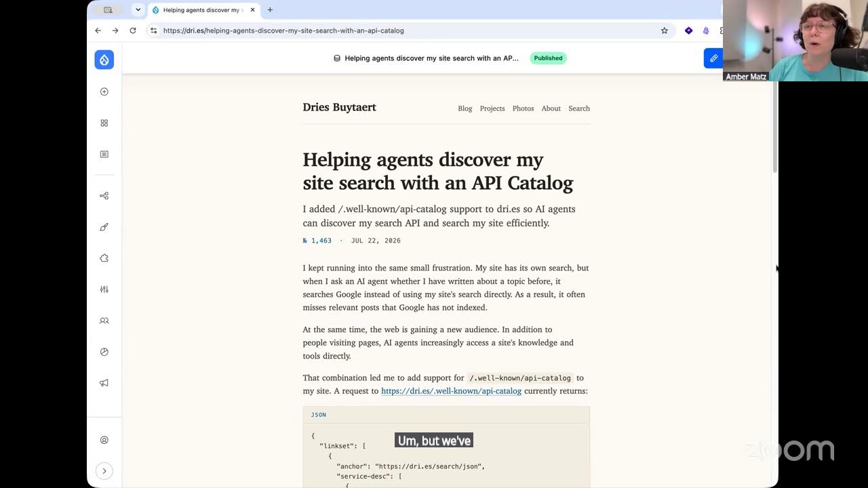Go forward with browser forward arrow
The height and width of the screenshot is (488, 868).
click(115, 30)
